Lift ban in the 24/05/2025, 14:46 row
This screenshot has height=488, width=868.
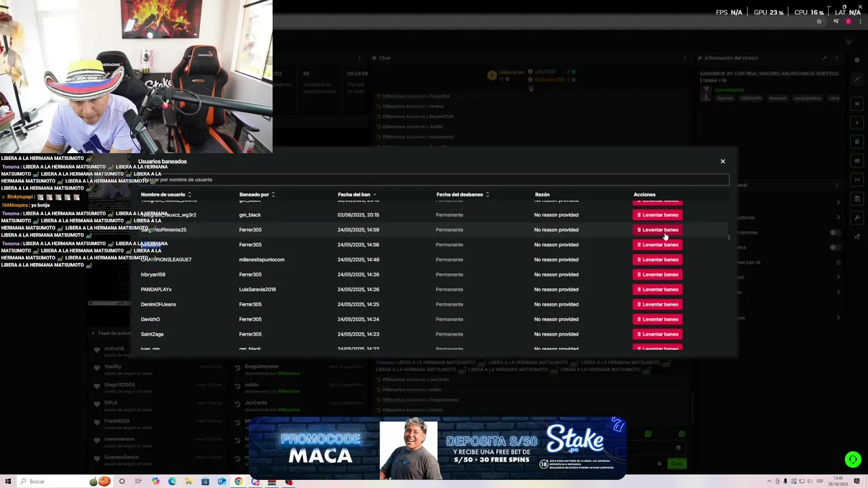point(657,260)
